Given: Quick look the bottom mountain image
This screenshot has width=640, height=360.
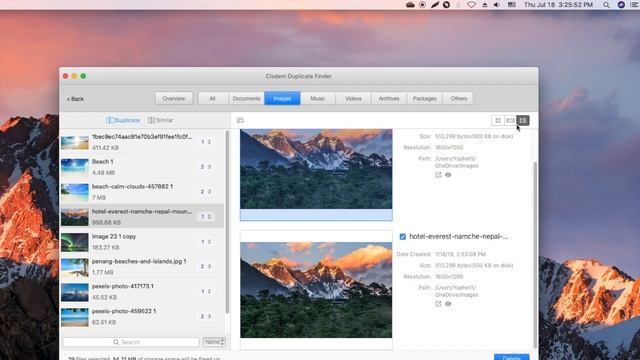Looking at the screenshot, I should (x=448, y=304).
